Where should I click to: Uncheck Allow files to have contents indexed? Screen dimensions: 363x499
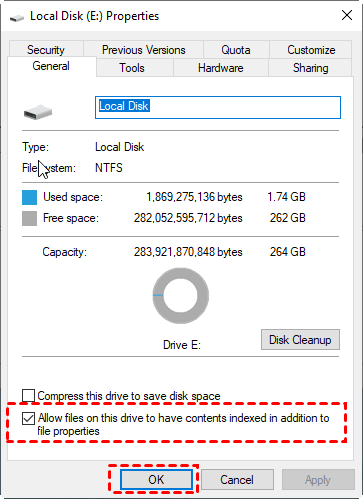coord(28,418)
